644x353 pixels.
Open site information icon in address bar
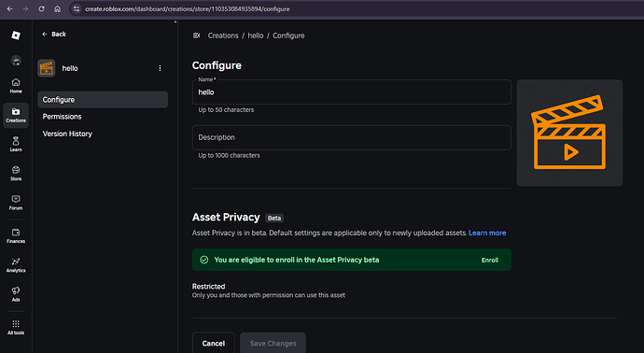(77, 8)
